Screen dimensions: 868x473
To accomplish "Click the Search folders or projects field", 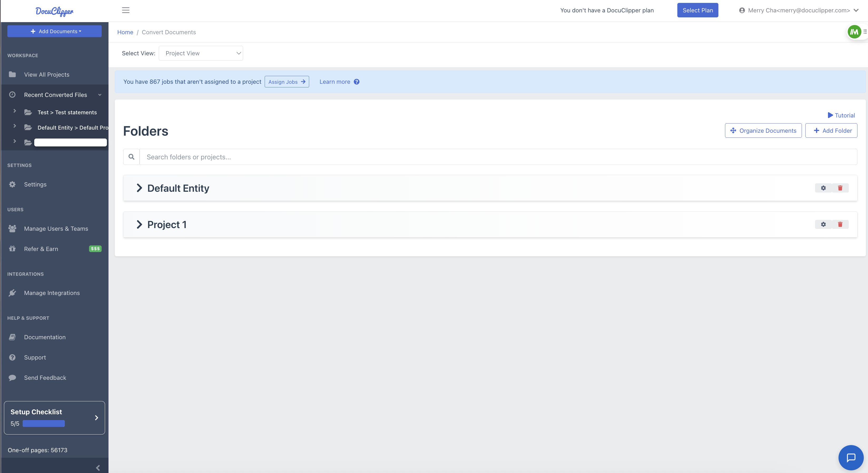I will tap(498, 157).
